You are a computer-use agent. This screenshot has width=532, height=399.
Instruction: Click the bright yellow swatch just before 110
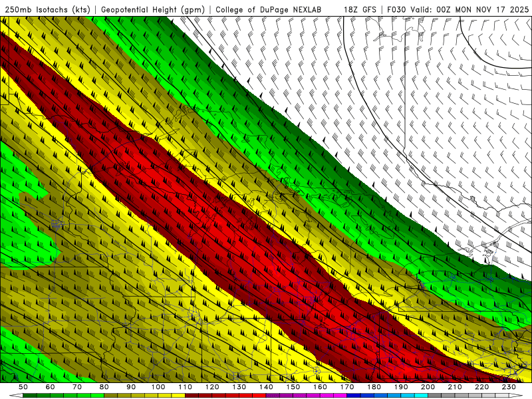[178, 396]
